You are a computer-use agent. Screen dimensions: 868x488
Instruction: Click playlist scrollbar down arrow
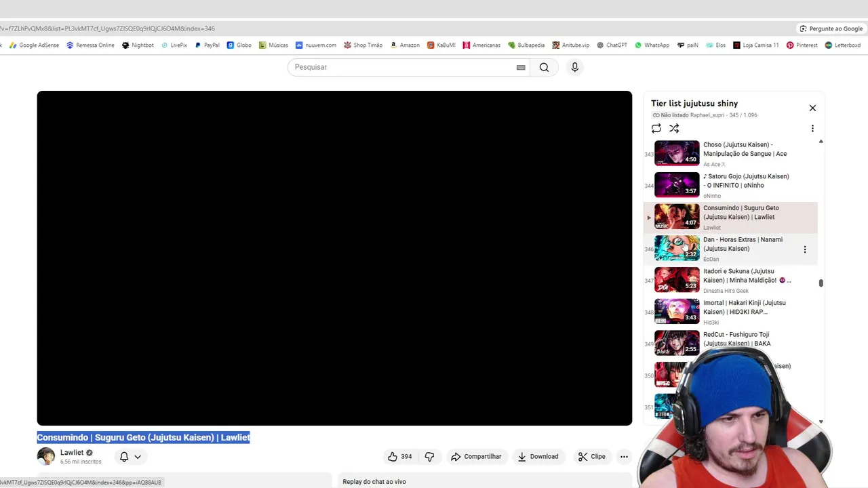[x=821, y=422]
